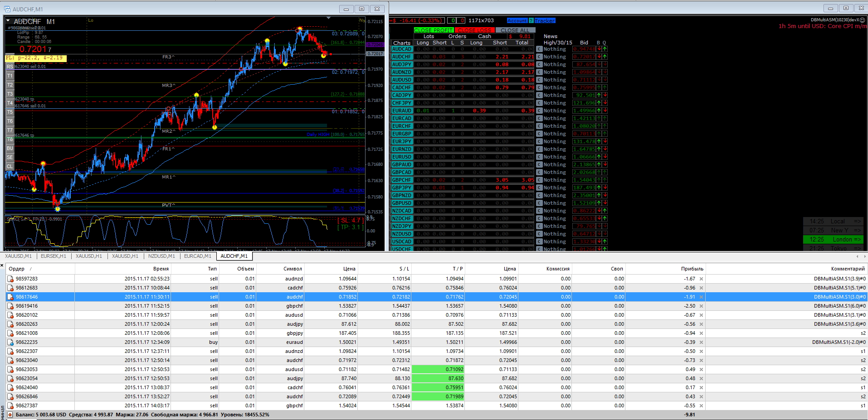
Task: Open the AUDCHF M1 chart dropdown triangle
Action: pyautogui.click(x=8, y=21)
